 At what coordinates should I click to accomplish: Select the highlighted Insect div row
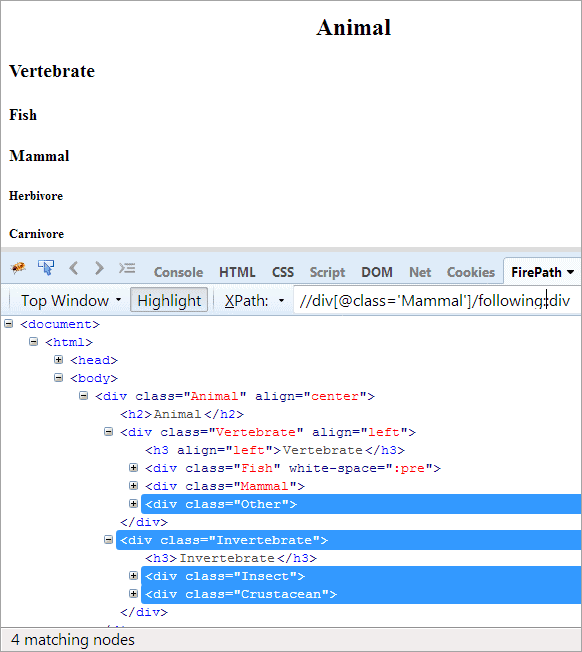(x=361, y=576)
